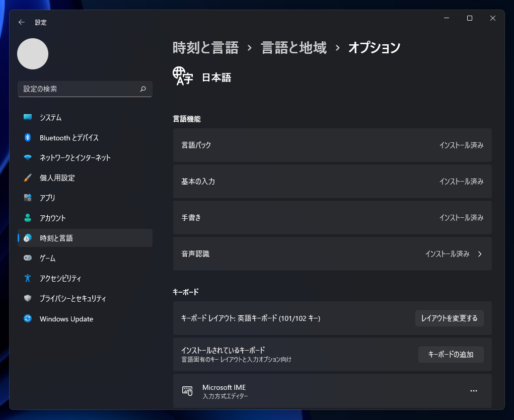Screen dimensions: 514x420
Task: Click the アカウント person icon
Action: (27, 218)
